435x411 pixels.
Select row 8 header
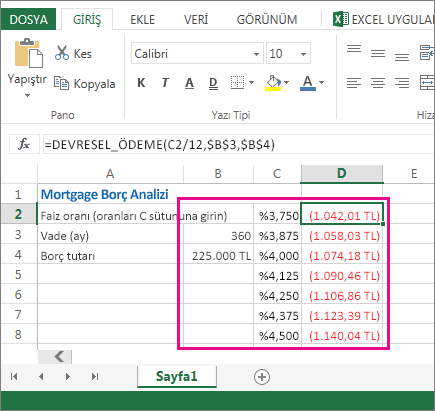(18, 334)
